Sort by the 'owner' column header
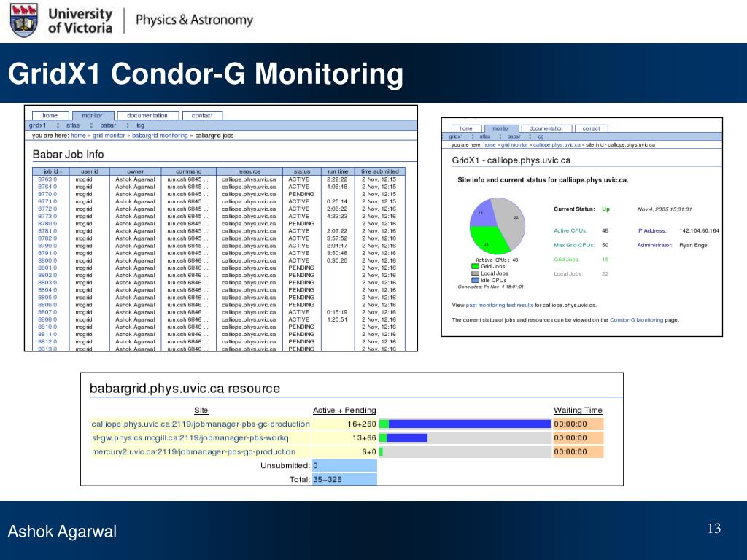The width and height of the screenshot is (747, 560). pyautogui.click(x=135, y=171)
